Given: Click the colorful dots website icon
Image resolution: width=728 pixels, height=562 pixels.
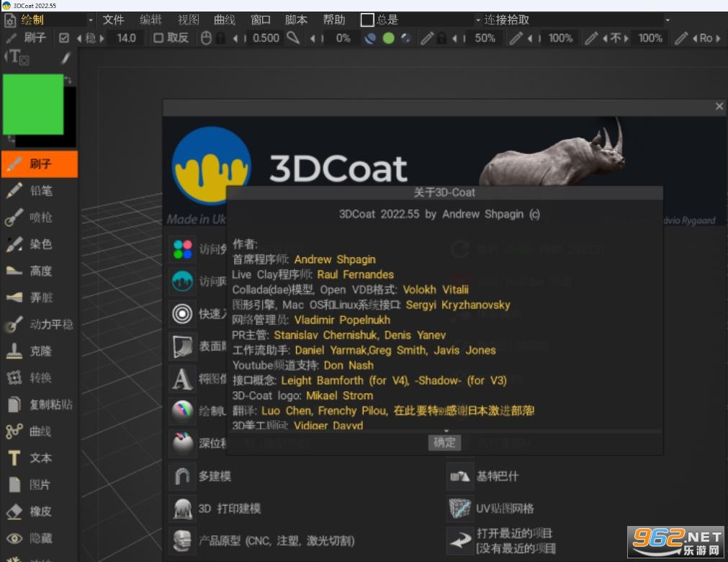Looking at the screenshot, I should pos(182,249).
